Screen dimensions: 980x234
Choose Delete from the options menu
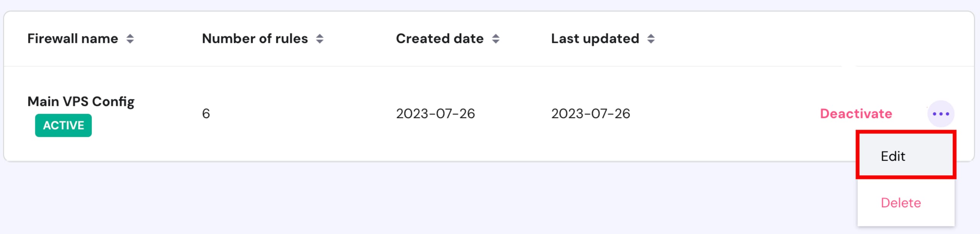tap(901, 203)
